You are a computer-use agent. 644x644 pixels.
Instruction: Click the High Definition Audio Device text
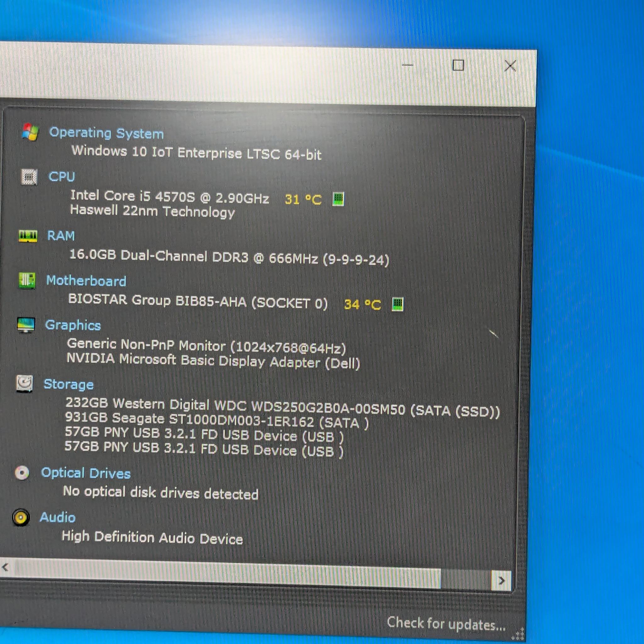pyautogui.click(x=152, y=537)
